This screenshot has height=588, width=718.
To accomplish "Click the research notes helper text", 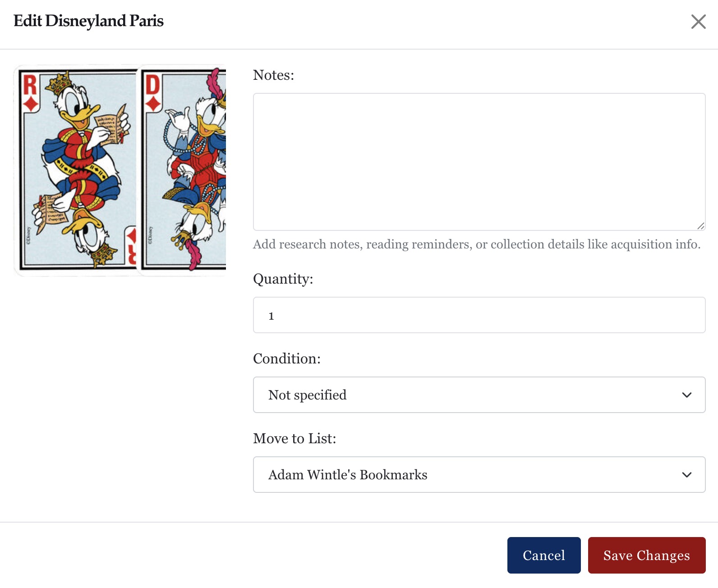I will tap(477, 244).
